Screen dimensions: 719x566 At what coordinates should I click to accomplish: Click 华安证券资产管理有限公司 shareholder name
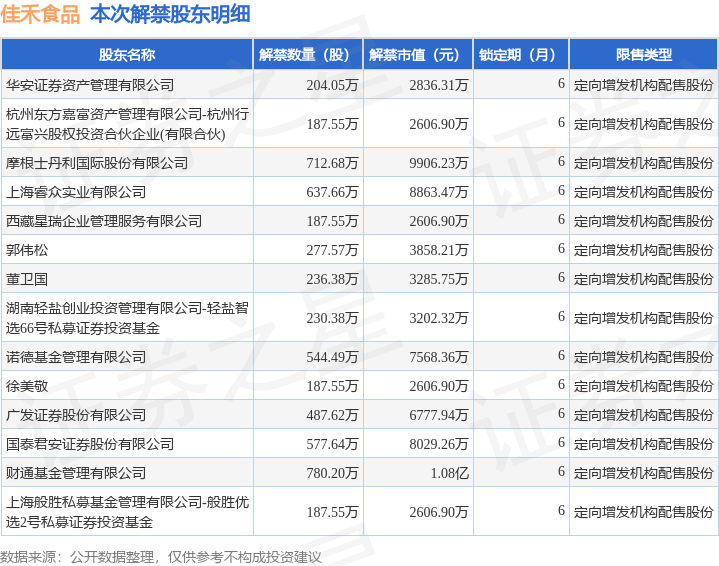(90, 85)
